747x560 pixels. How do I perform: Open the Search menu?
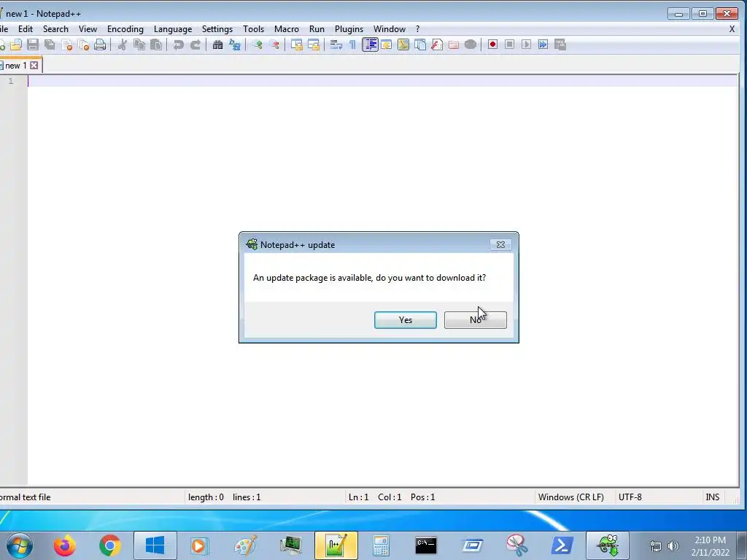(x=55, y=29)
